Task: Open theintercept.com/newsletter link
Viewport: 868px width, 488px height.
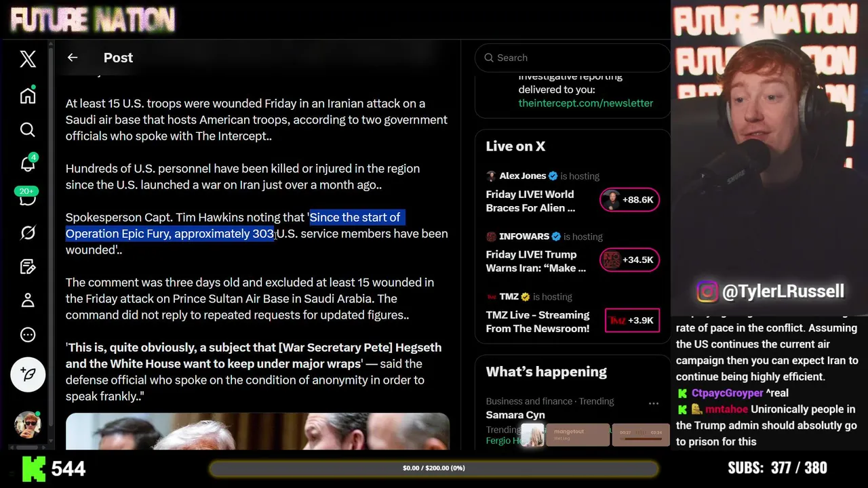Action: 586,103
